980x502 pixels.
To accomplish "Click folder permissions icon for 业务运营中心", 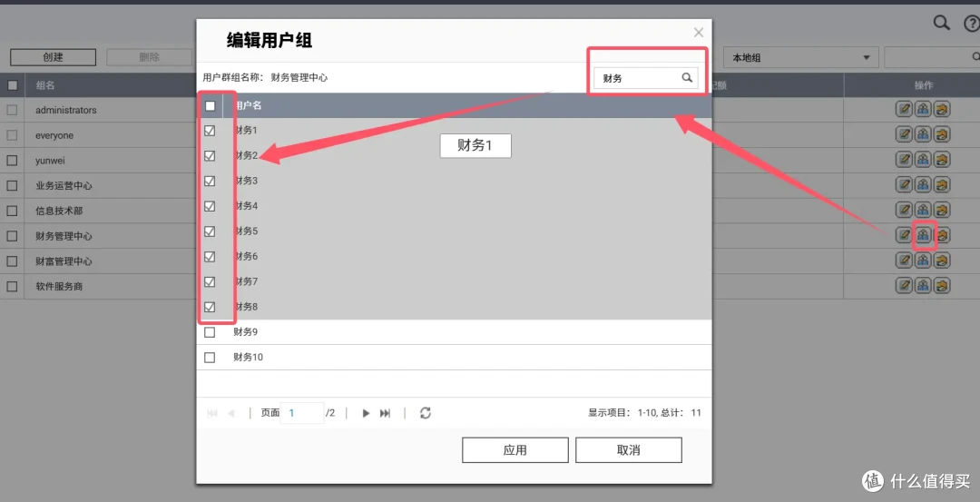I will click(941, 184).
